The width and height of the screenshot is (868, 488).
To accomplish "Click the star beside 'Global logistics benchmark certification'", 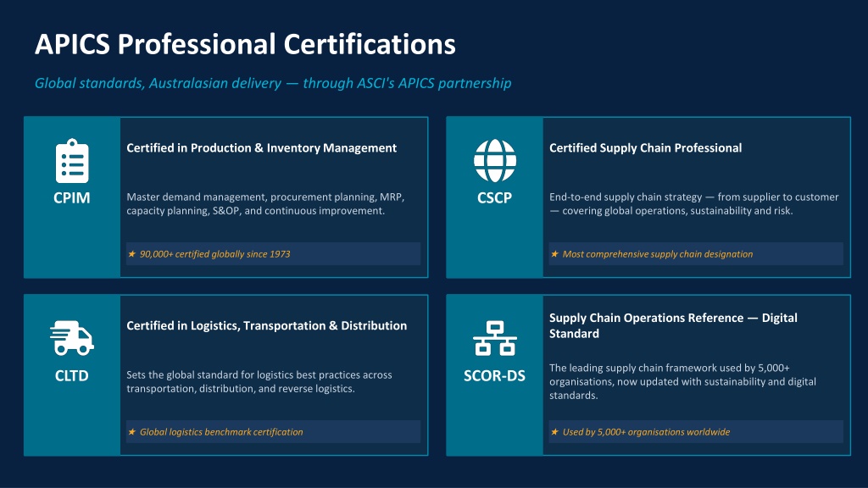I will 131,431.
